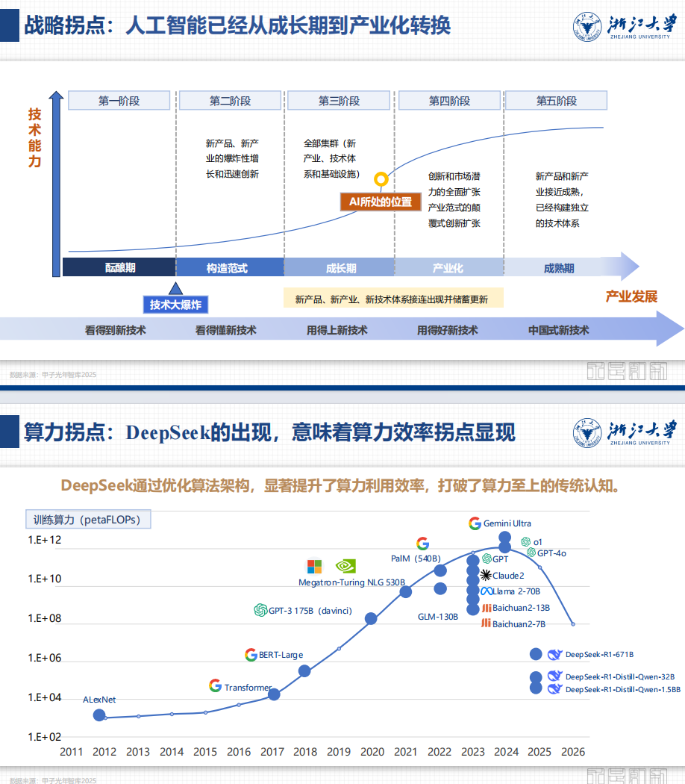Click the 构造范式 bar segment
The width and height of the screenshot is (685, 784).
point(230,267)
